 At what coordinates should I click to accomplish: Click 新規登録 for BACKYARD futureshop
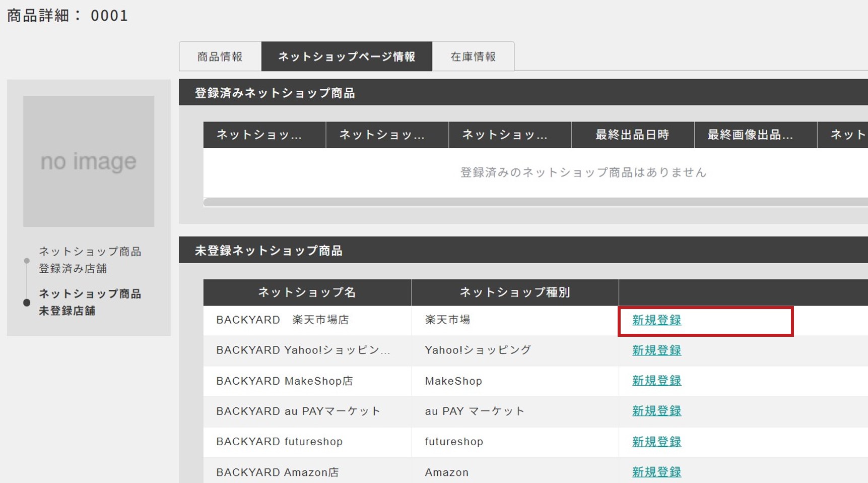coord(656,442)
